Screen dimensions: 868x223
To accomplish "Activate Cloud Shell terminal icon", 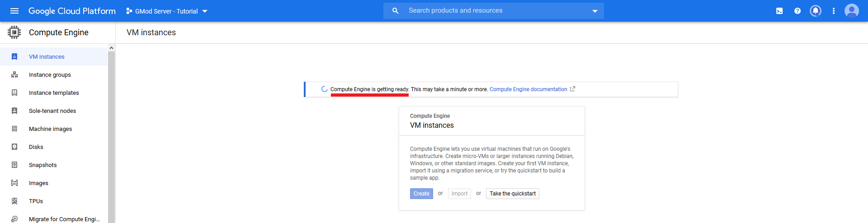I will tap(779, 11).
